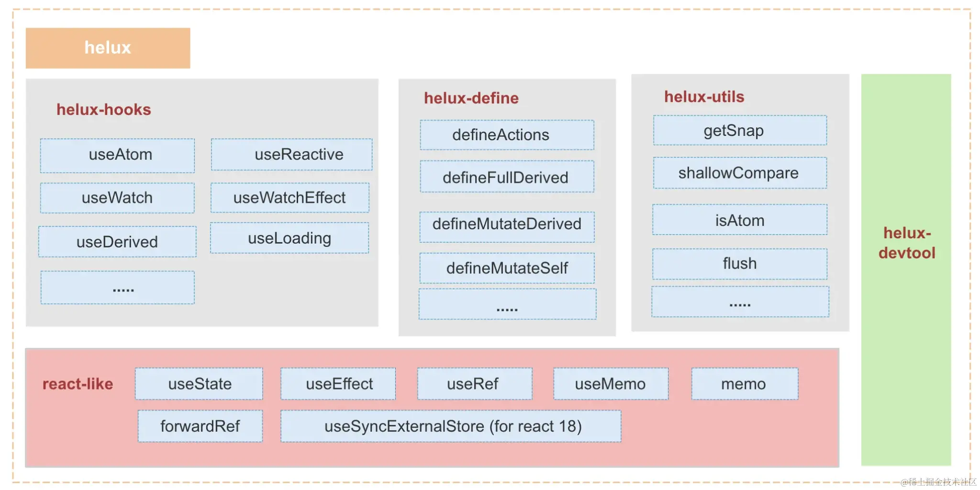Click the memo box

click(745, 384)
